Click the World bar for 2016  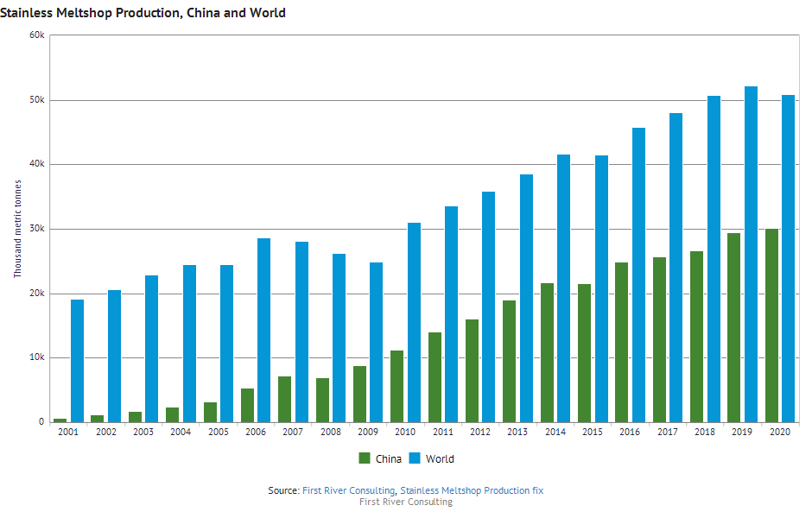pyautogui.click(x=639, y=275)
